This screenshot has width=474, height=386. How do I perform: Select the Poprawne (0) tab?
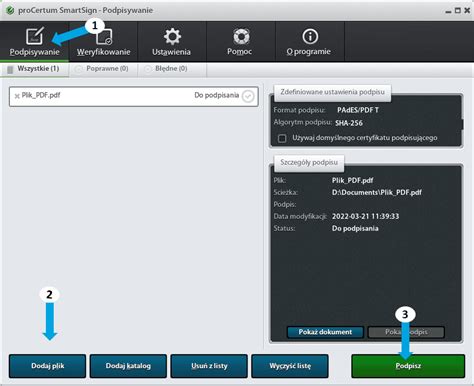pos(103,69)
